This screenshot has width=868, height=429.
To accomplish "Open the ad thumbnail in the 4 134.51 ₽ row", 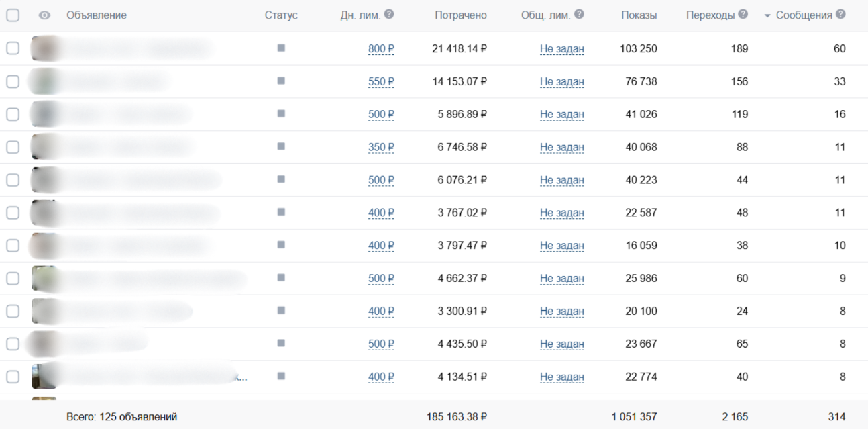I will (44, 377).
